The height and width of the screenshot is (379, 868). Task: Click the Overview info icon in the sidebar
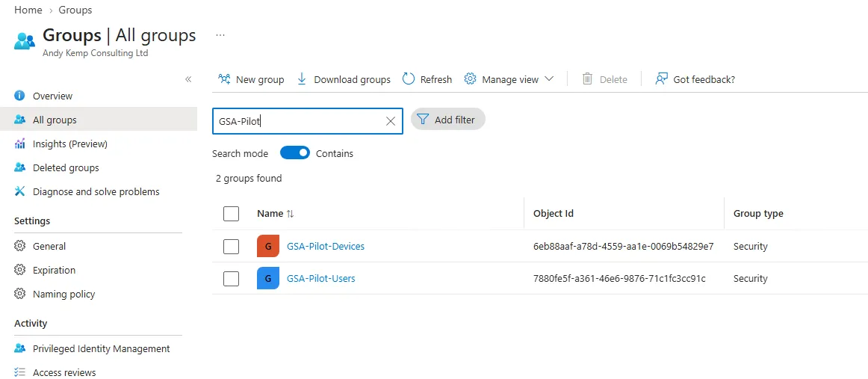[20, 96]
